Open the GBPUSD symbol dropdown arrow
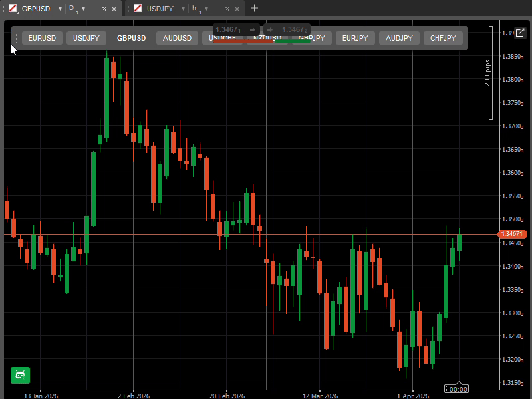The height and width of the screenshot is (399, 532). (59, 9)
